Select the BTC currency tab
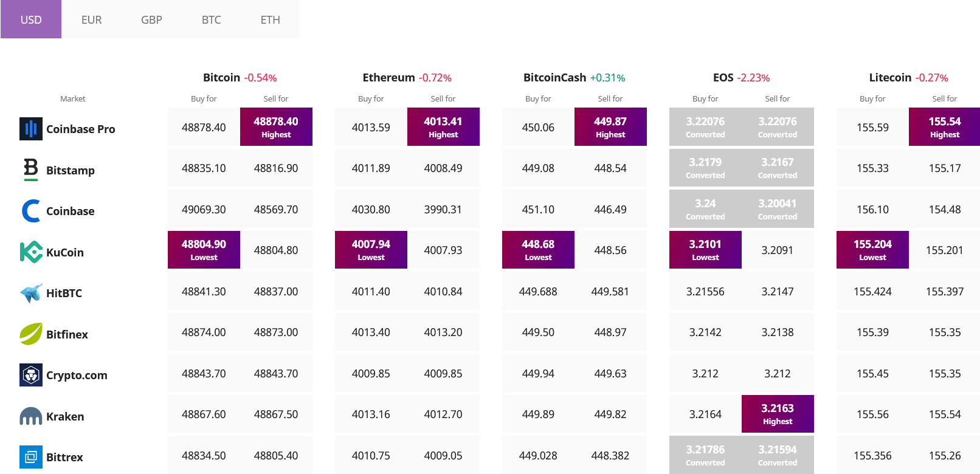 pos(211,19)
